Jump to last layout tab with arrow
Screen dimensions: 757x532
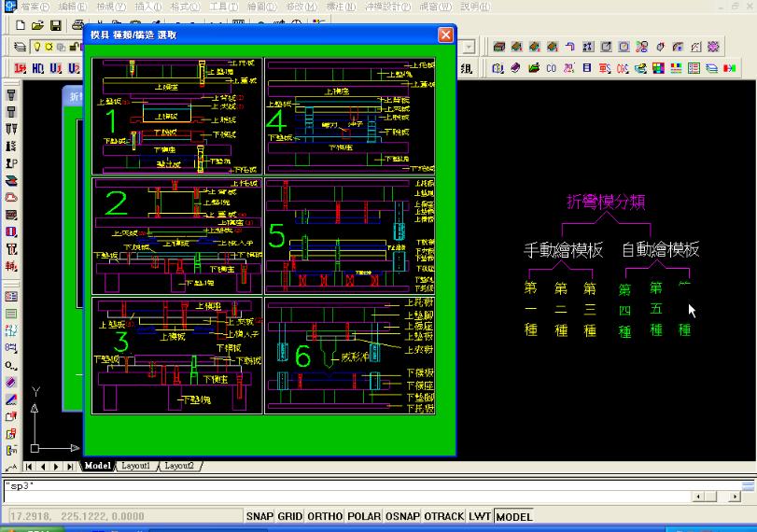71,467
